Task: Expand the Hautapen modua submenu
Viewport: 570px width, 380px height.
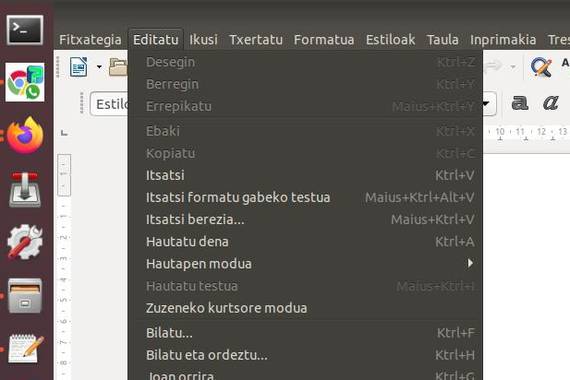Action: 305,264
